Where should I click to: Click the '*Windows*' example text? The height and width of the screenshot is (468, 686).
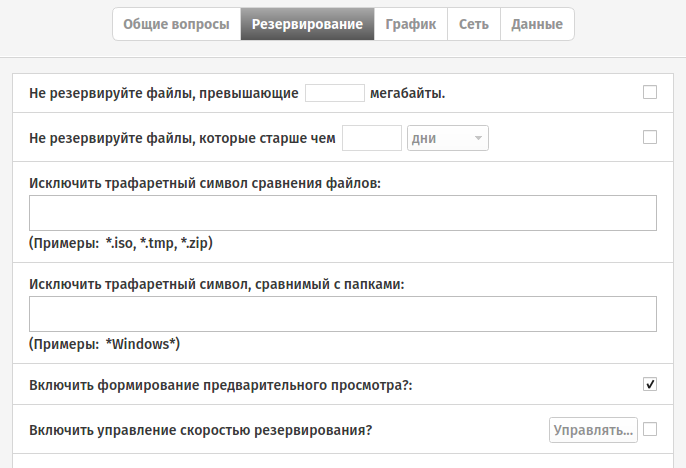tap(143, 344)
